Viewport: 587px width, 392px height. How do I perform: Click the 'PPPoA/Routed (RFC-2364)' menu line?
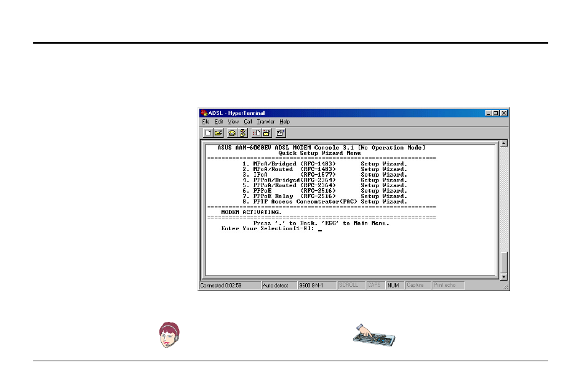[x=324, y=185]
